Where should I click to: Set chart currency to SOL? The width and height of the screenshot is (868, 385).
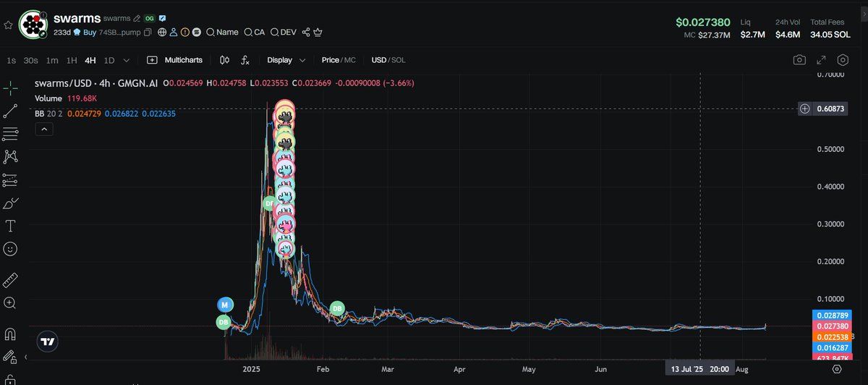399,60
